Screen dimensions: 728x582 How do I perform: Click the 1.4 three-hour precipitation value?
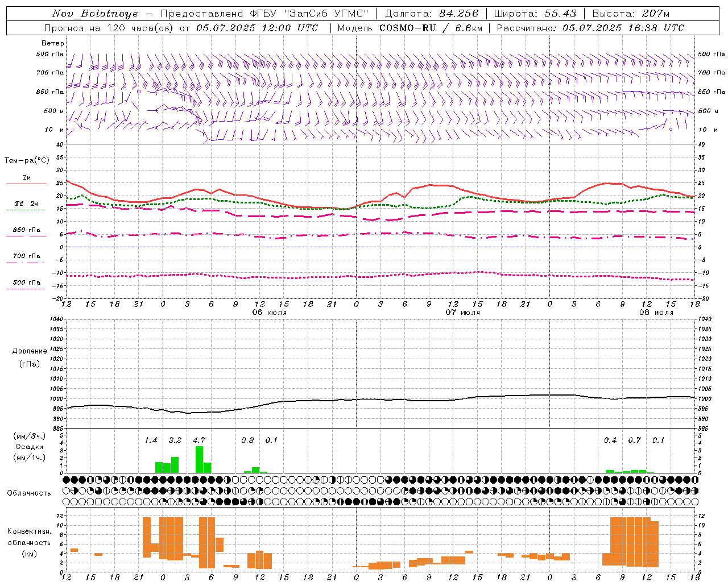point(151,440)
